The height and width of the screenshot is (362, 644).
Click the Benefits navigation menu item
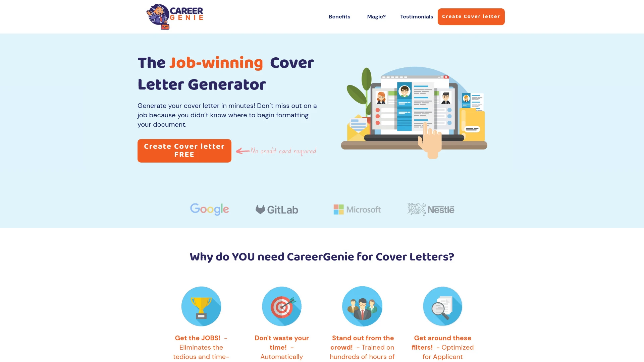(339, 16)
